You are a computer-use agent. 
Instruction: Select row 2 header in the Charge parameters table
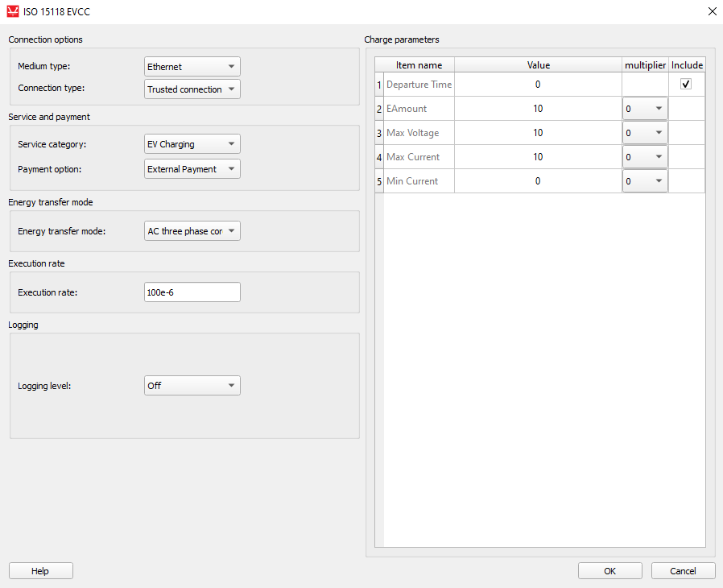pos(379,109)
